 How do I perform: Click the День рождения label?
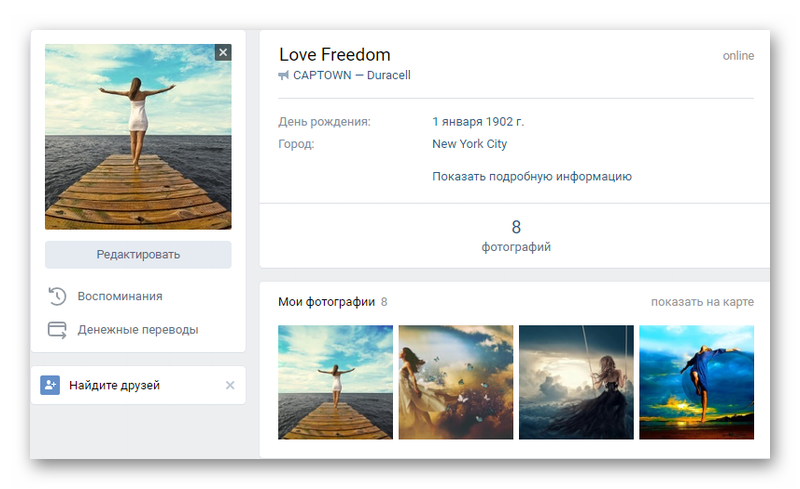324,122
